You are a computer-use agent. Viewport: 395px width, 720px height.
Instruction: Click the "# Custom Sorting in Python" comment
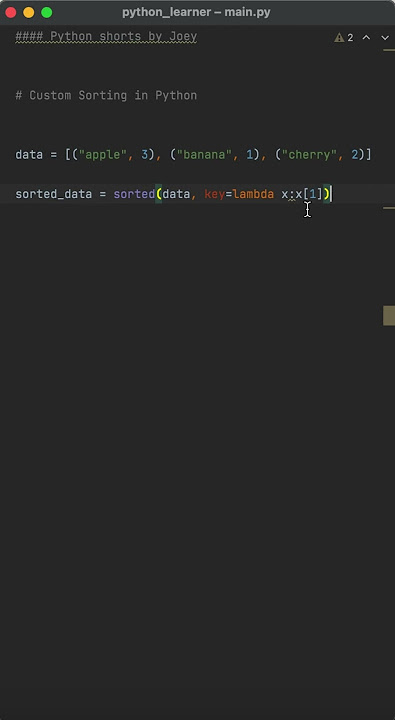click(106, 96)
